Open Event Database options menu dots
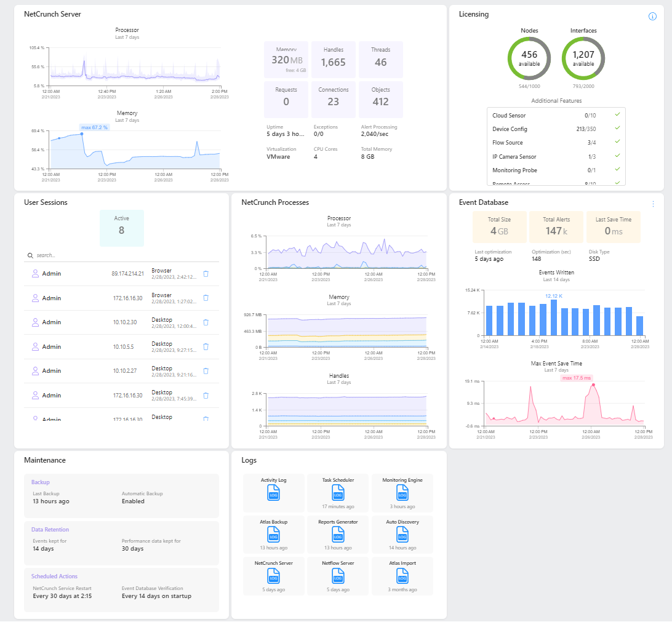The image size is (672, 622). pyautogui.click(x=653, y=204)
